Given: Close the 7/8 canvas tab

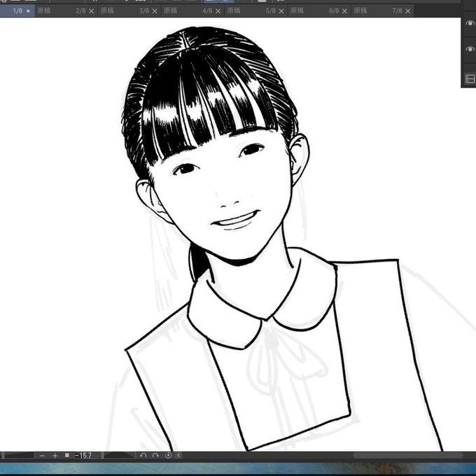Looking at the screenshot, I should click(x=408, y=11).
